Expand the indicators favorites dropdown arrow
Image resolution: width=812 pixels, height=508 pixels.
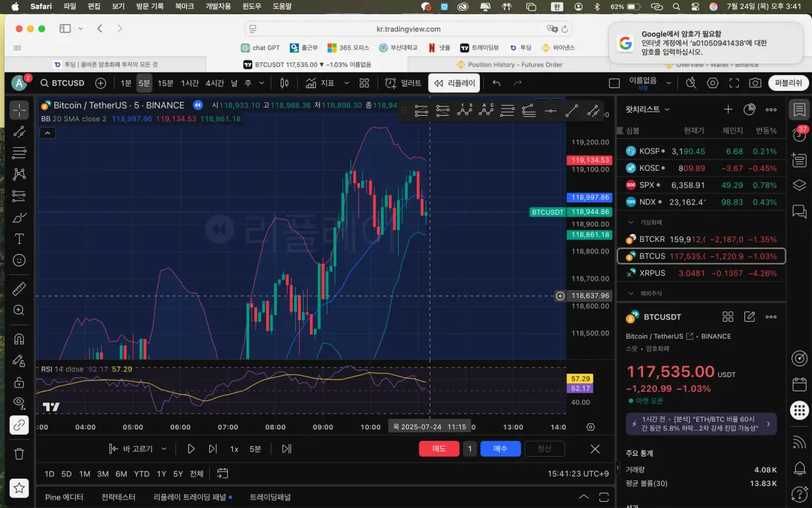[x=346, y=83]
